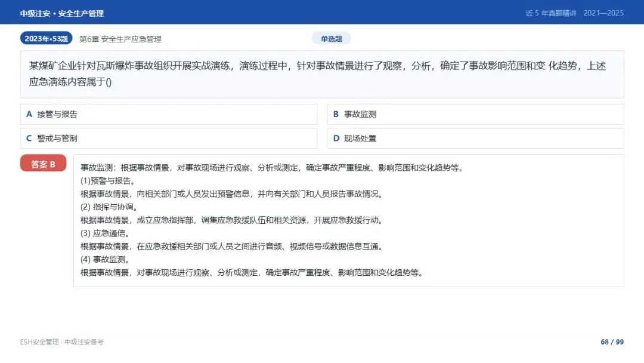The image size is (644, 363).
Task: Click the 2021—2025 year range in header
Action: [603, 13]
